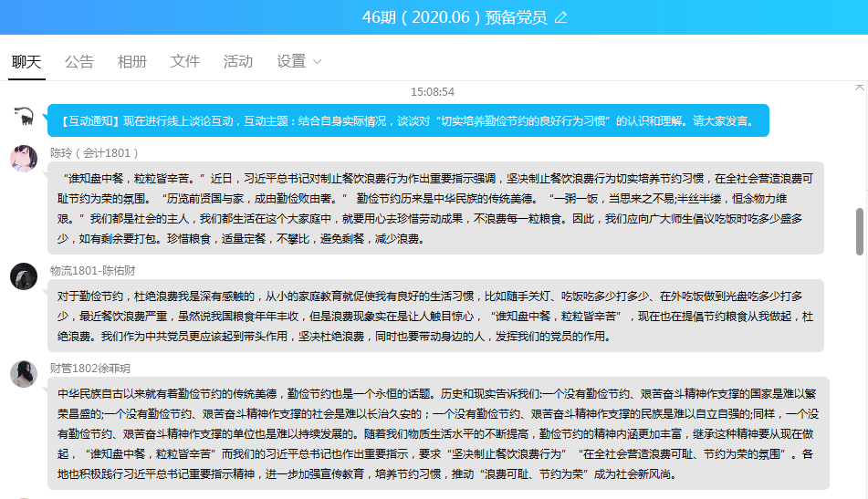Image resolution: width=868 pixels, height=499 pixels.
Task: Click sender name 物流1801-陈佑财
Action: [92, 271]
